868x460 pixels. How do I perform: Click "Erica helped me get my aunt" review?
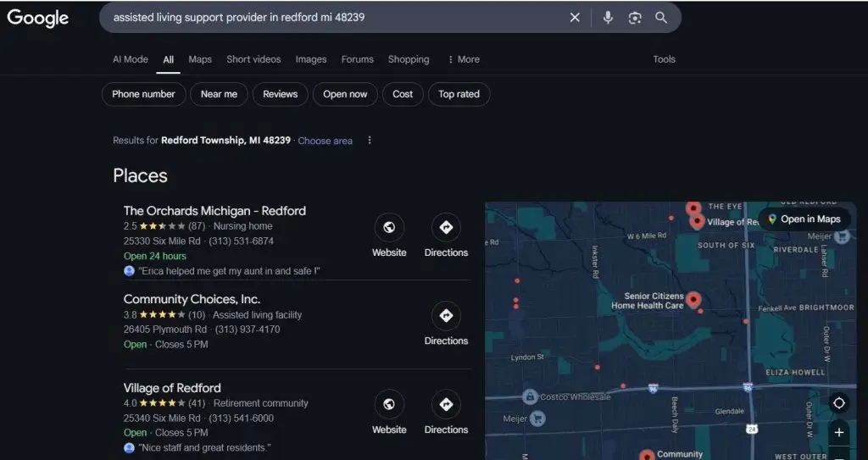click(x=229, y=271)
